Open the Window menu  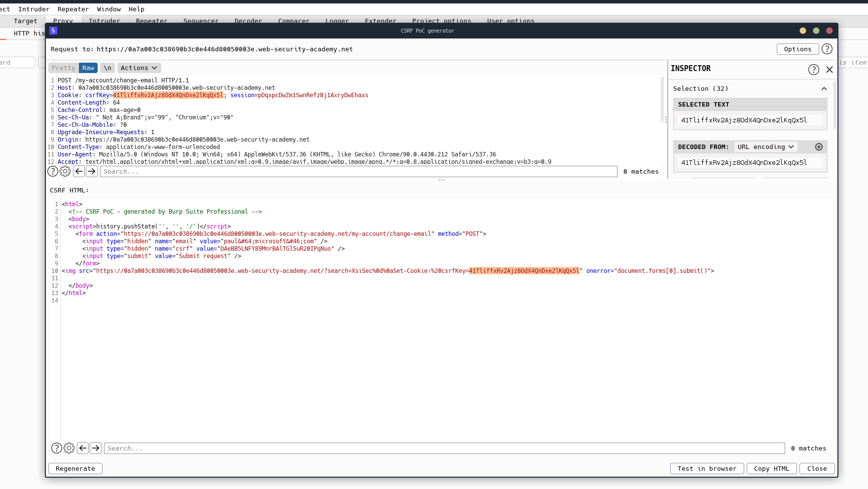(109, 9)
